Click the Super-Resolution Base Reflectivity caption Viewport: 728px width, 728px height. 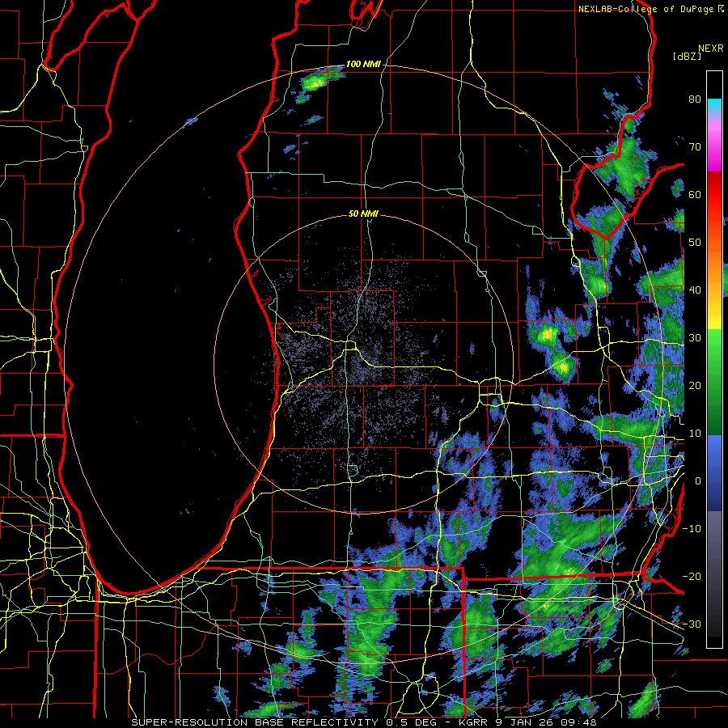tap(363, 722)
